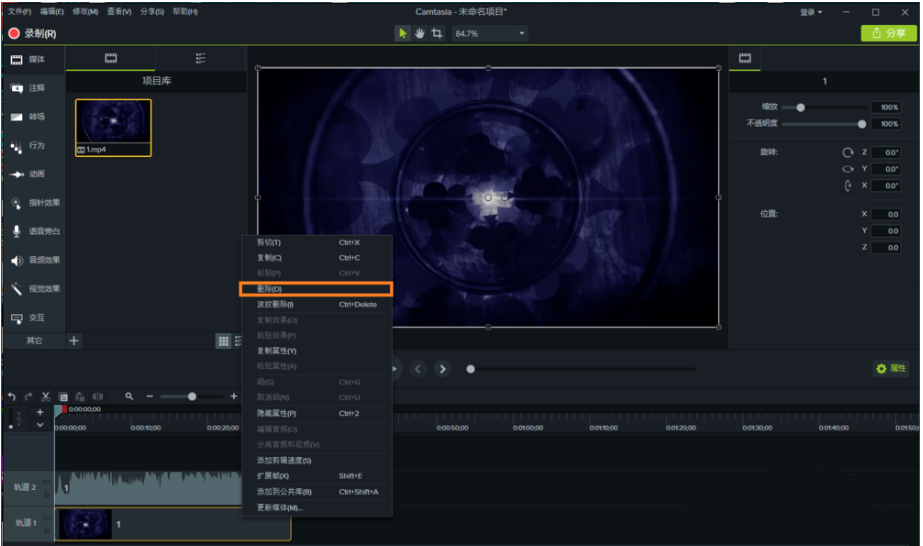Viewport: 923px width, 546px height.
Task: Open the canvas zoom percentage dropdown
Action: coord(490,33)
